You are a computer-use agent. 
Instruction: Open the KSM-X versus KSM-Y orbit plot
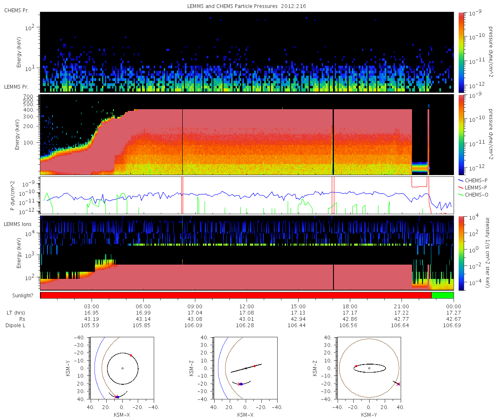click(x=122, y=368)
